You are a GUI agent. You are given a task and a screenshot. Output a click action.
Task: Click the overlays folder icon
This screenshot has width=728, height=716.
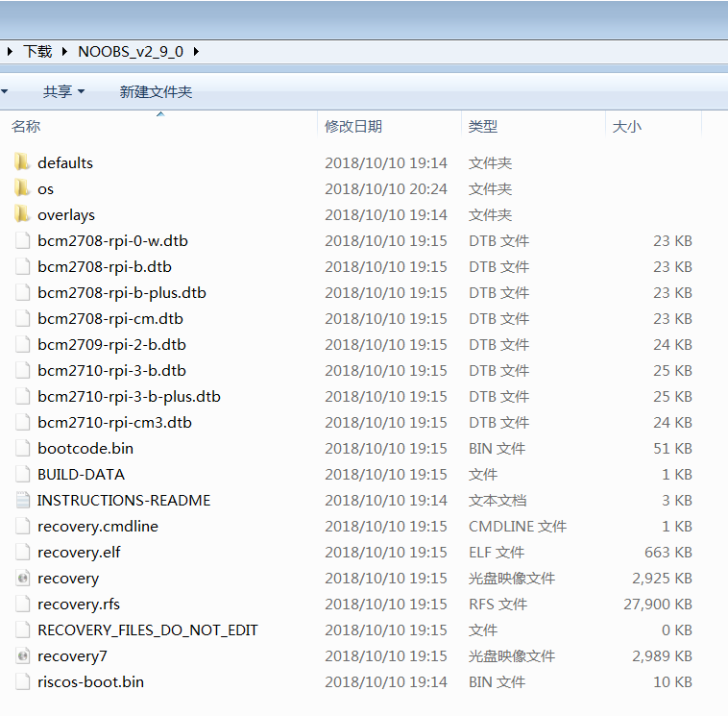(22, 214)
